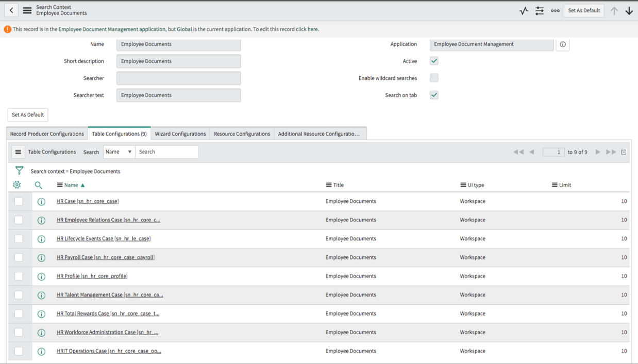
Task: Select HR Employee Relations Case row checkbox
Action: pyautogui.click(x=19, y=220)
